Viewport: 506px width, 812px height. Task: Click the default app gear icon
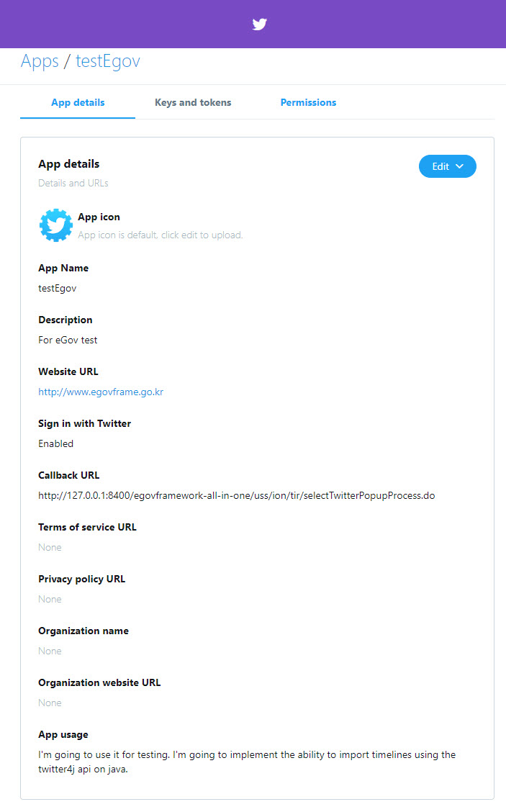point(55,225)
